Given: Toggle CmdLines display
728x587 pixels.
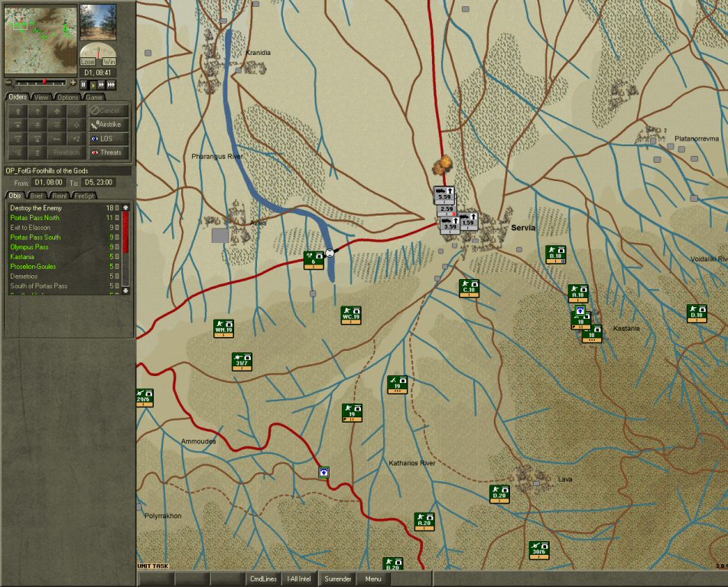Looking at the screenshot, I should pos(263,579).
